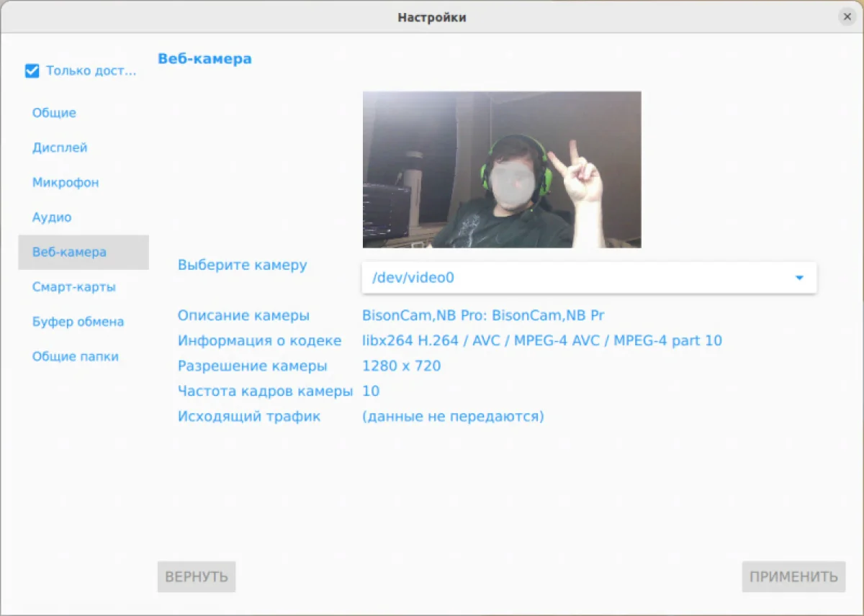
Task: Click the '(данные не передаются)' value
Action: 453,417
